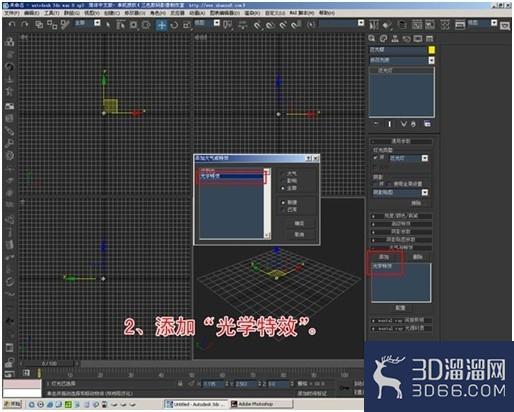Click the 设置 button below effects list

pyautogui.click(x=400, y=307)
